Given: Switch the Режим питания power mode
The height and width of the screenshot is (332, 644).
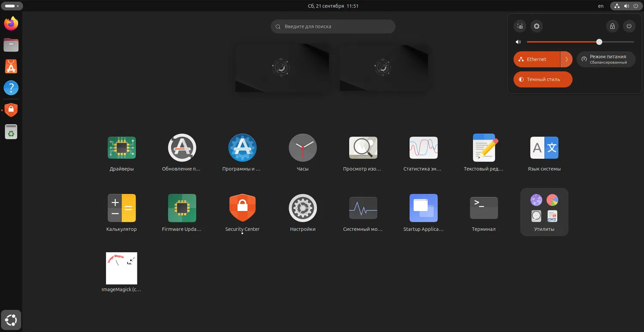Looking at the screenshot, I should 606,59.
